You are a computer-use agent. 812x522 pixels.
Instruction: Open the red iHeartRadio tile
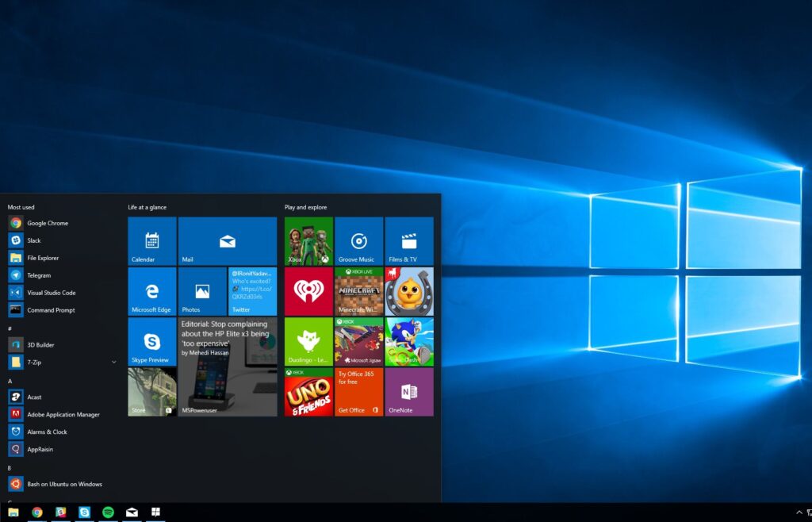[308, 292]
